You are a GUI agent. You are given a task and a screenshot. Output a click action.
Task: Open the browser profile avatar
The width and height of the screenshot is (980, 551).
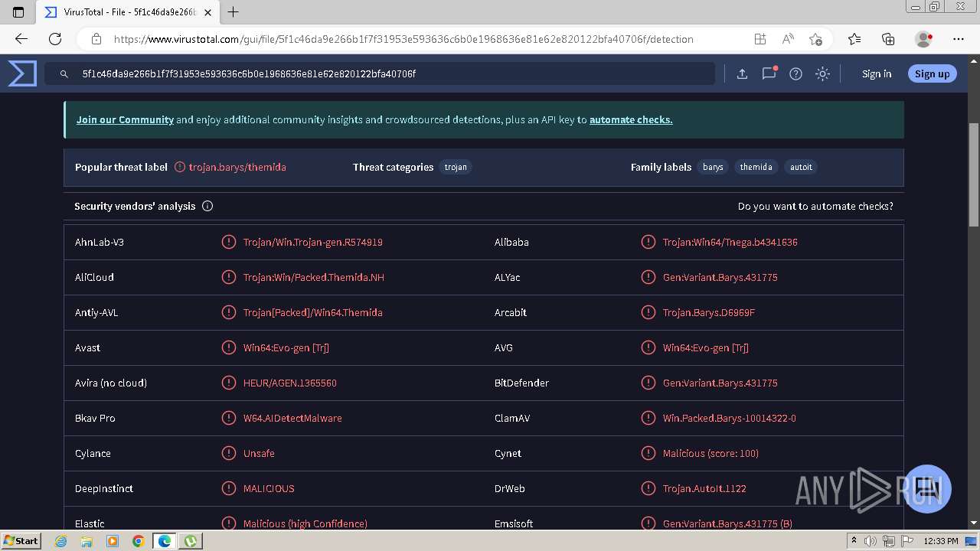pyautogui.click(x=923, y=39)
